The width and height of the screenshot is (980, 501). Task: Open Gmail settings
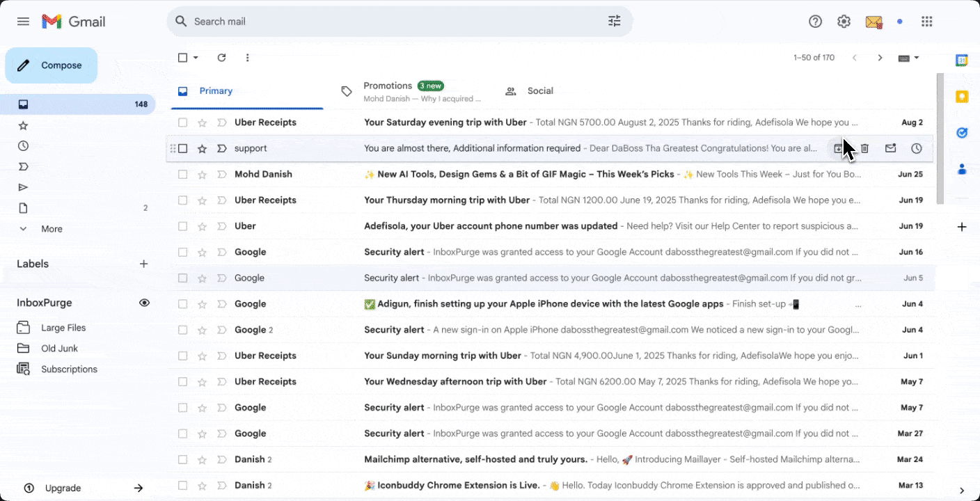[844, 22]
